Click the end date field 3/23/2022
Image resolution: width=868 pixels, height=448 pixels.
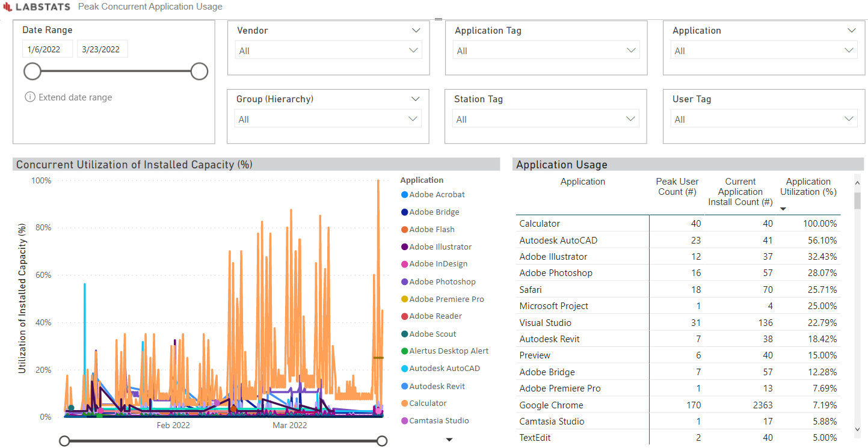(102, 49)
